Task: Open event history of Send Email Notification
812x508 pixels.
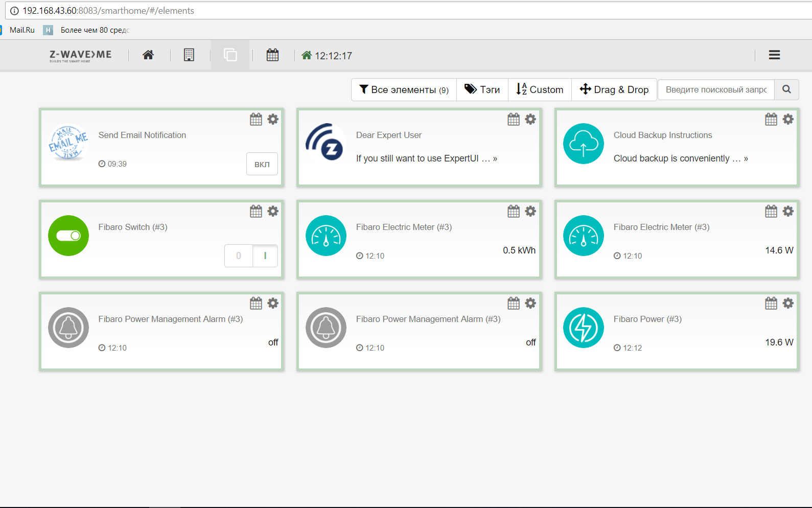Action: click(x=256, y=119)
